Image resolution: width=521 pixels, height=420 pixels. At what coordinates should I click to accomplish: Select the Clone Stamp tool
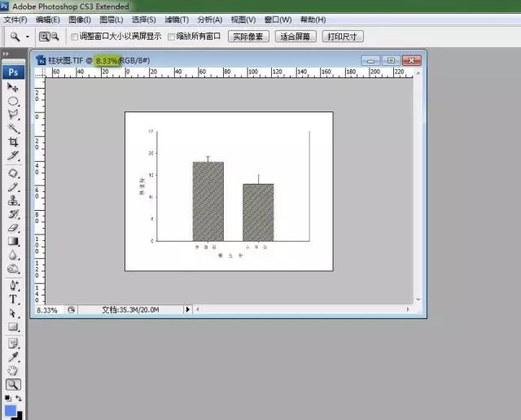pyautogui.click(x=13, y=200)
